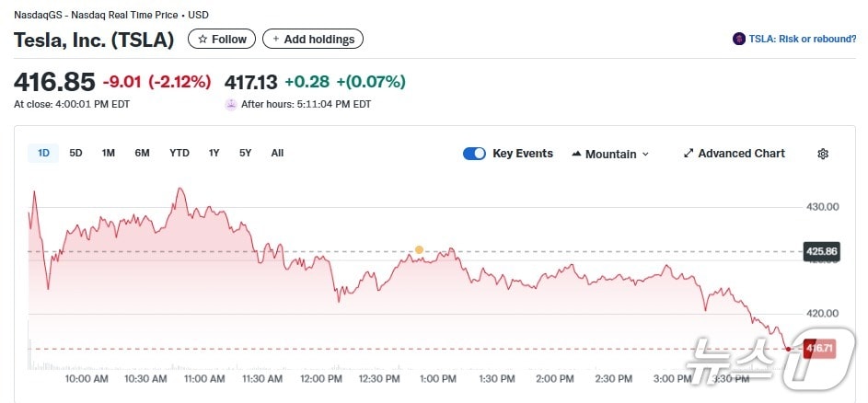Click the orange key event marker on chart
868x403 pixels.
click(419, 249)
